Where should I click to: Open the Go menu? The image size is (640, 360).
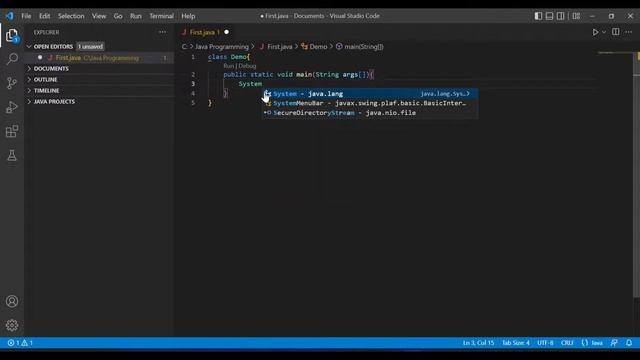pyautogui.click(x=118, y=16)
